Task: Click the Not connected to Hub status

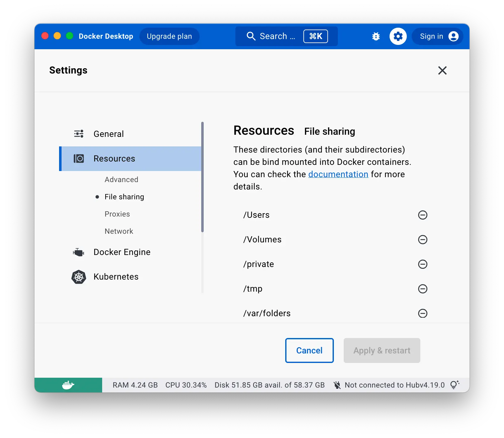Action: click(379, 385)
